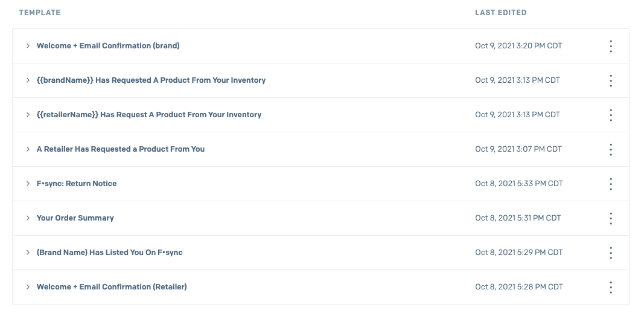644x313 pixels.
Task: Expand the {{brandName}} Has Requested template chevron
Action: 28,80
